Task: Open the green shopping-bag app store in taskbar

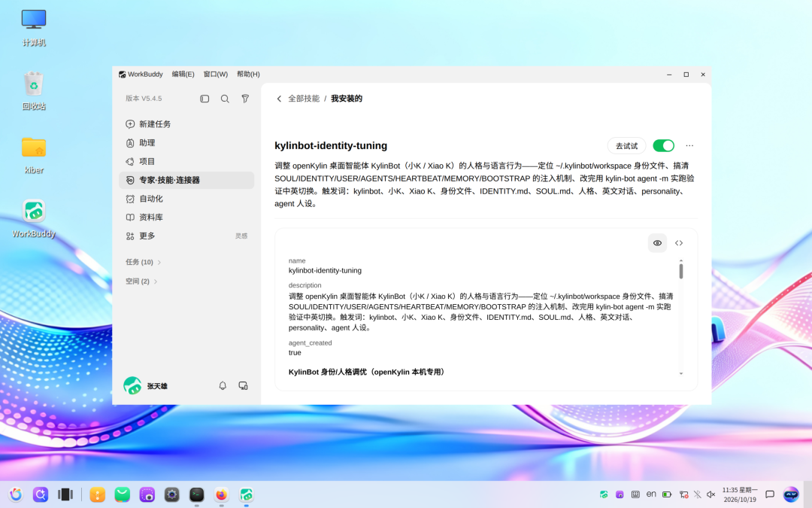Action: 123,494
